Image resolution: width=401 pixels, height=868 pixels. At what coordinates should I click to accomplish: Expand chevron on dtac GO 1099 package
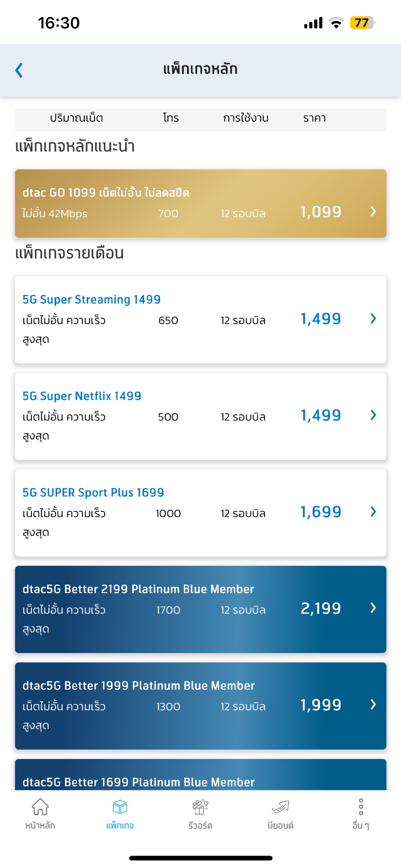(373, 211)
